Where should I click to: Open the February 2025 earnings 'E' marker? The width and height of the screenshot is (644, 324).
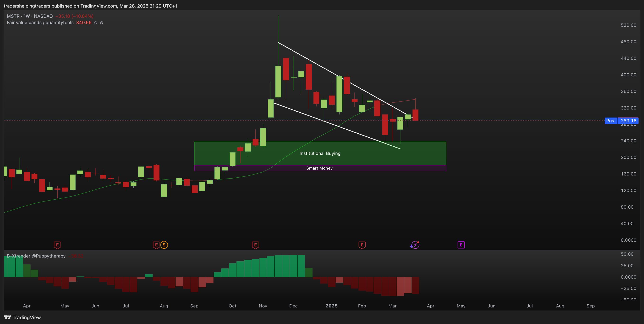click(x=362, y=245)
